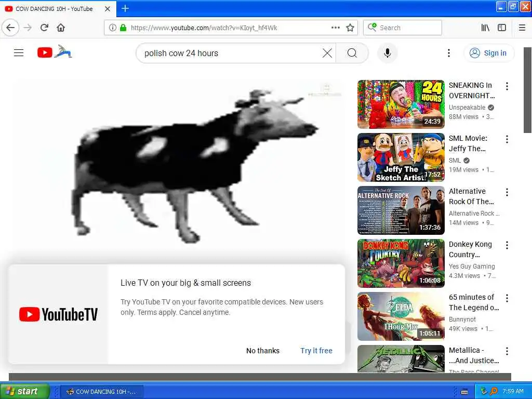This screenshot has height=399, width=532.
Task: Click the browser forward arrow
Action: 28,28
